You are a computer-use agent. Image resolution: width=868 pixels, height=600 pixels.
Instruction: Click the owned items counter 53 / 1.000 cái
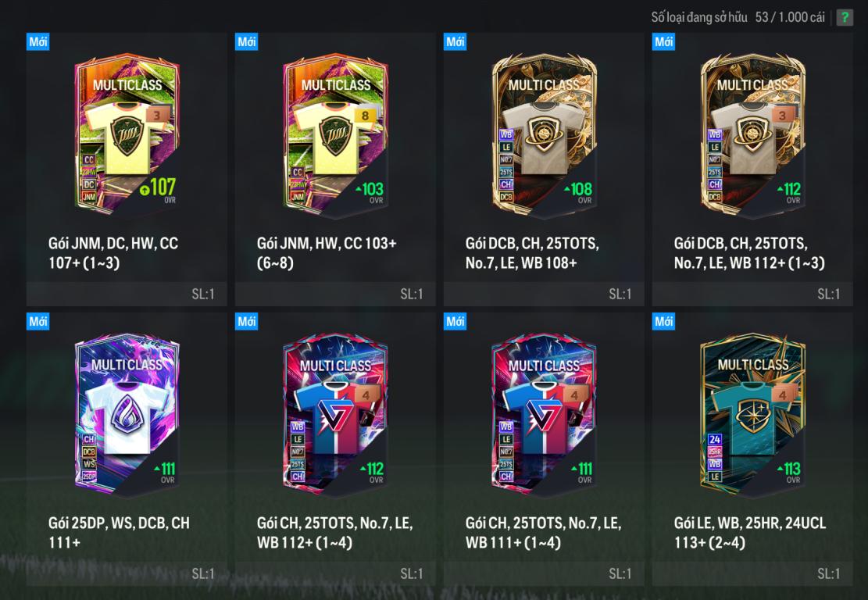790,17
